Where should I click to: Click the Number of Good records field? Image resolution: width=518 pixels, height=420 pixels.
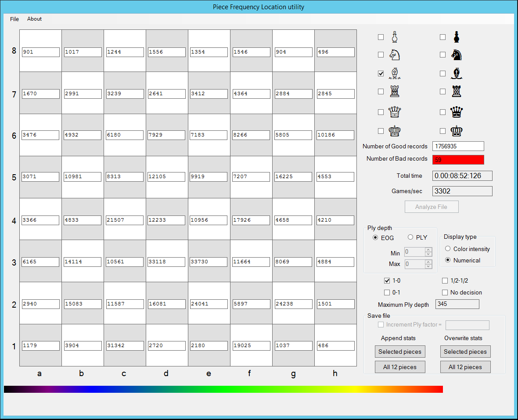coord(458,146)
